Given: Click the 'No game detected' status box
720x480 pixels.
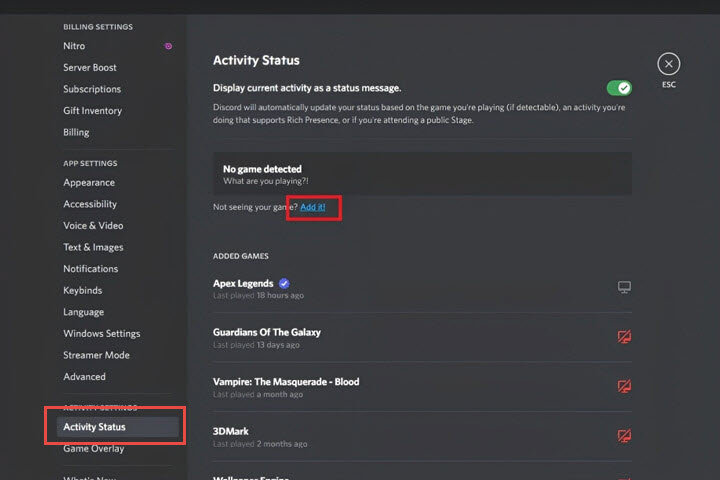Looking at the screenshot, I should (422, 174).
